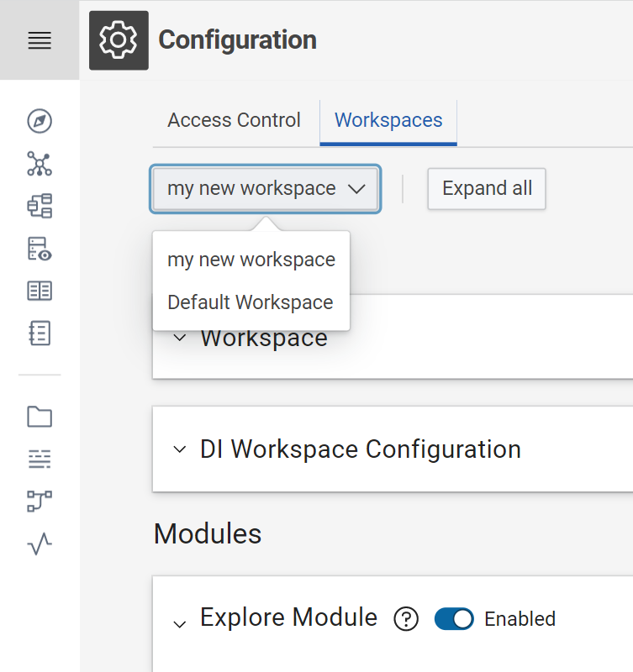Select the pipeline flow icon in sidebar
633x672 pixels.
pos(39,500)
